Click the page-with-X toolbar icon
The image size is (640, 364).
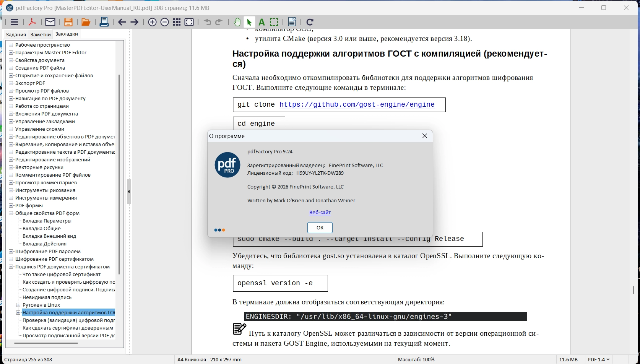(292, 22)
